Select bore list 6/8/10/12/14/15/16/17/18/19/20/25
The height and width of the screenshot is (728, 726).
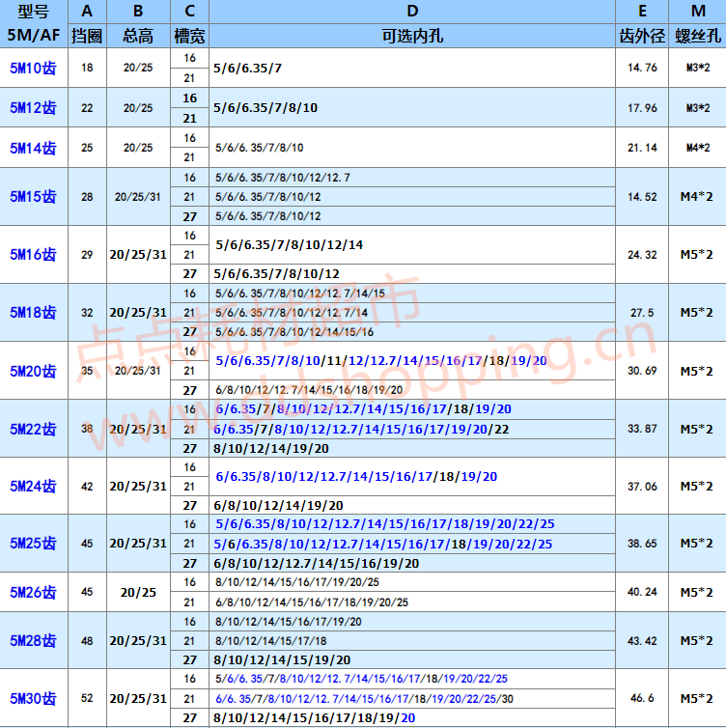click(312, 602)
